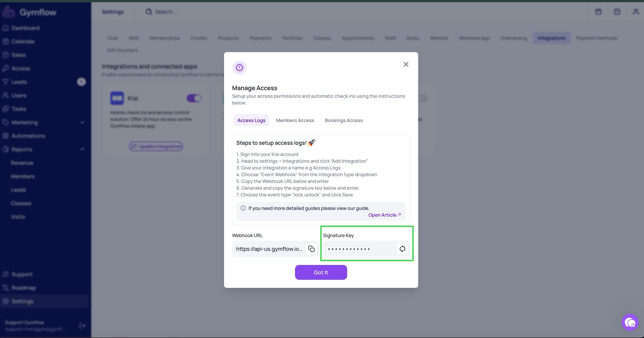Click the Webhook URL text field
This screenshot has height=338, width=644.
(x=269, y=249)
